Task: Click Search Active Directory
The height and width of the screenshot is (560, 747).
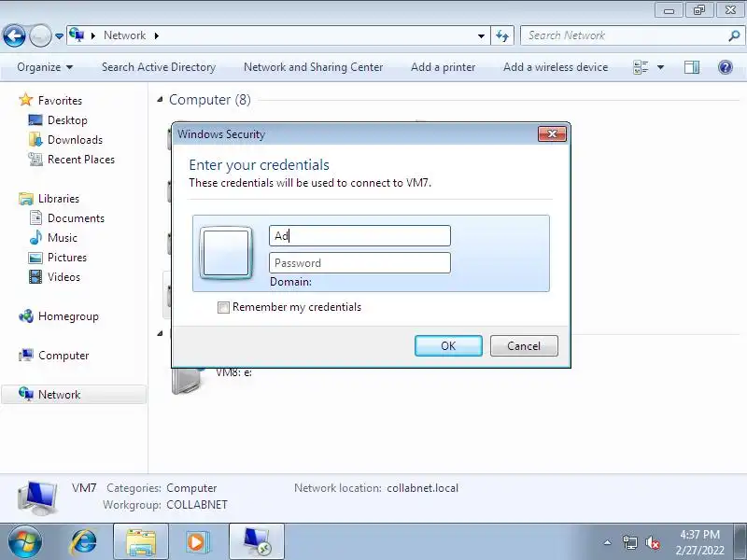Action: [x=159, y=67]
